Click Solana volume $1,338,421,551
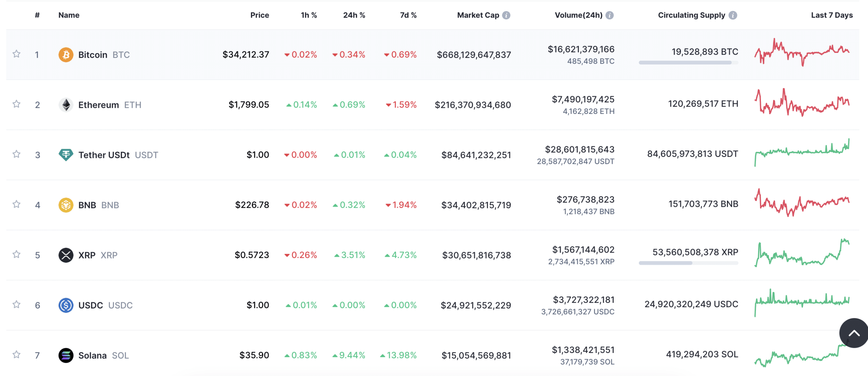868x376 pixels. pyautogui.click(x=583, y=350)
